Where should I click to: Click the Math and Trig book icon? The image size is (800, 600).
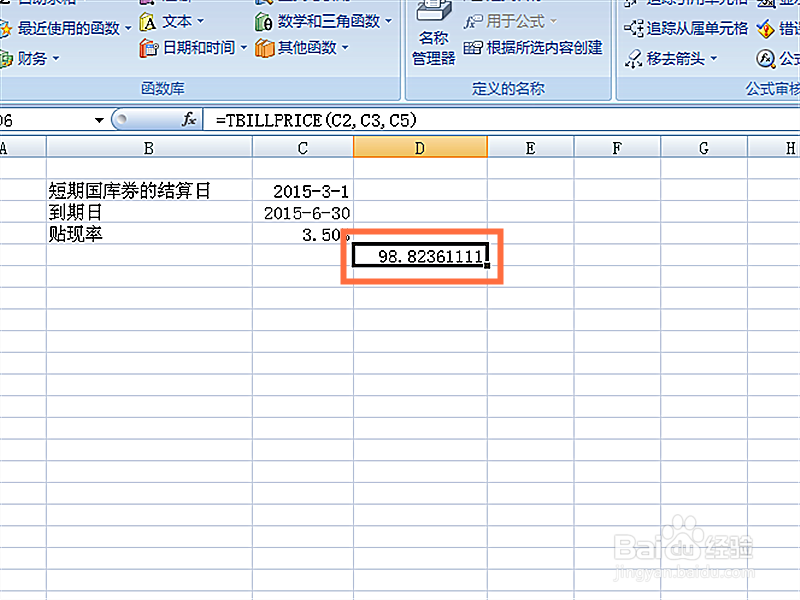pyautogui.click(x=264, y=22)
